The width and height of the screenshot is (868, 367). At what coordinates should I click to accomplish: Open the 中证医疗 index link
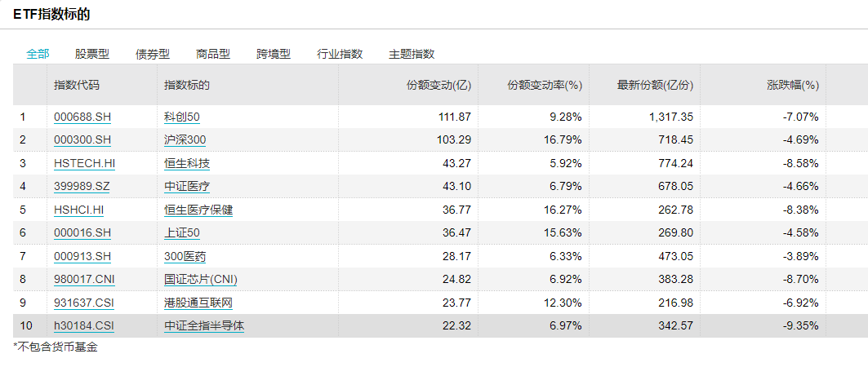[x=187, y=187]
